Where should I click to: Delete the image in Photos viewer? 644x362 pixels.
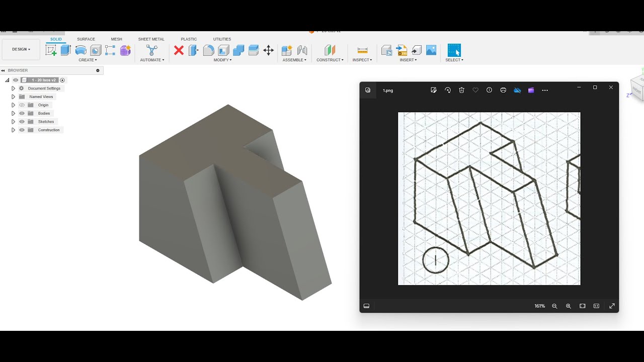coord(461,90)
